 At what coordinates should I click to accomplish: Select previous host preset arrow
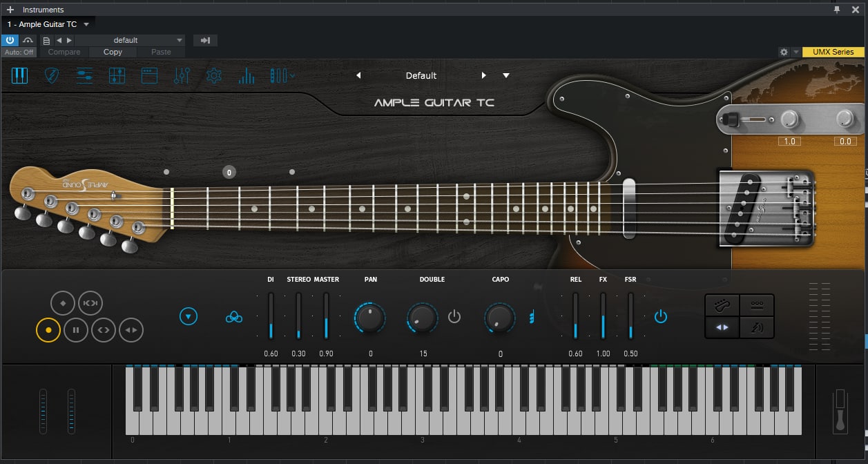pyautogui.click(x=59, y=40)
